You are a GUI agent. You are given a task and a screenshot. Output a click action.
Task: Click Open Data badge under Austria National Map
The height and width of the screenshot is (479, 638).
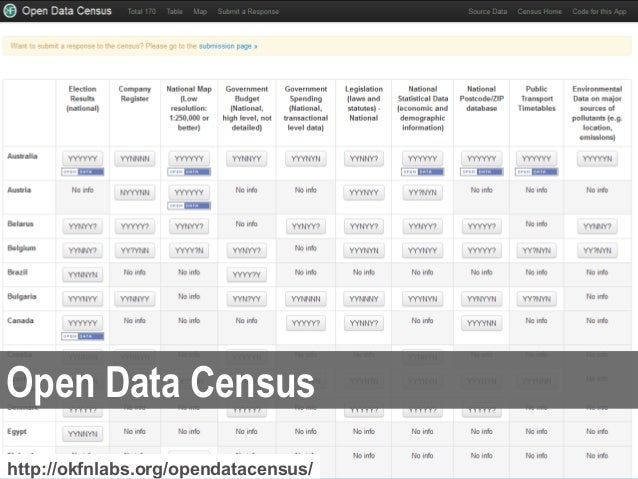pos(189,206)
